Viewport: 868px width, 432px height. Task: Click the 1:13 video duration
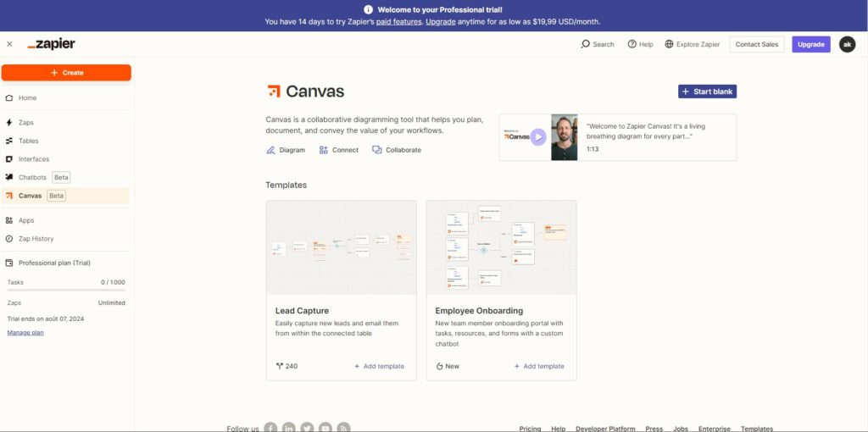pos(593,149)
